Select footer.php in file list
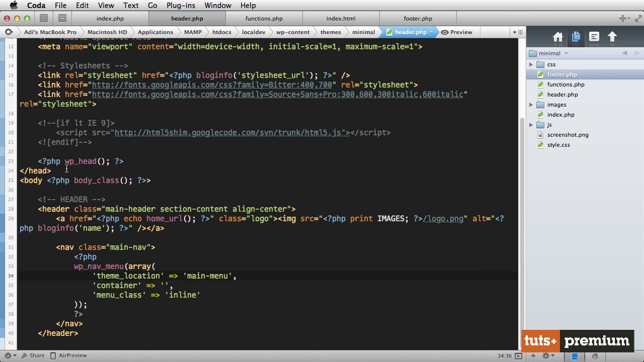Screen dimensions: 644x362 (585, 74)
